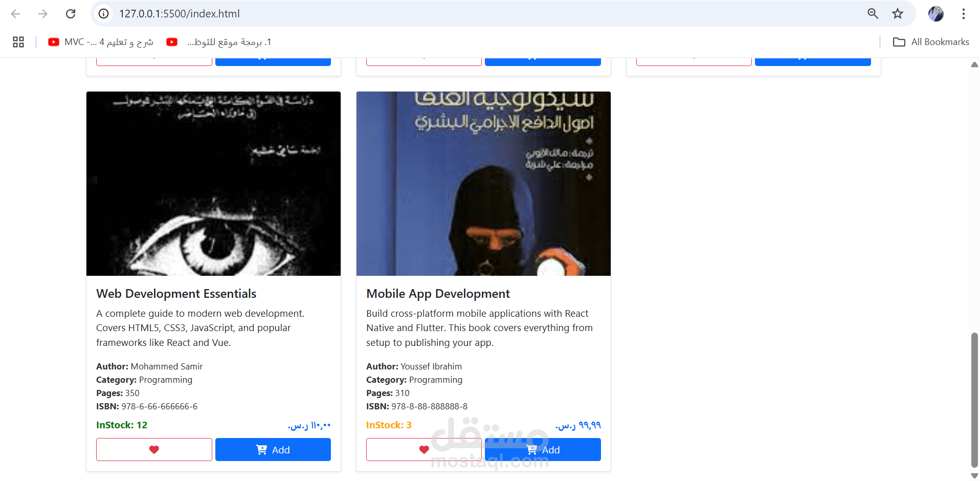Click the page scrollbar thumb
980x481 pixels.
[x=974, y=400]
